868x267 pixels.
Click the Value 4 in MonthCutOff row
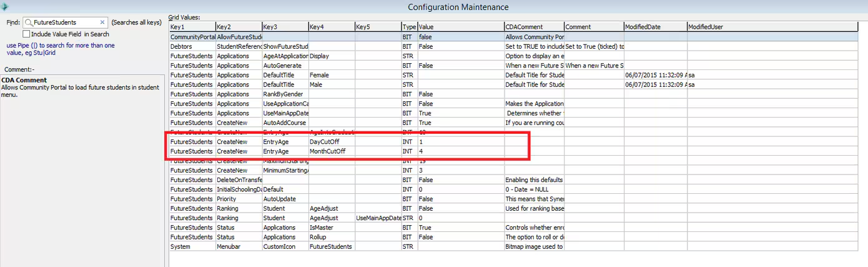coord(461,151)
